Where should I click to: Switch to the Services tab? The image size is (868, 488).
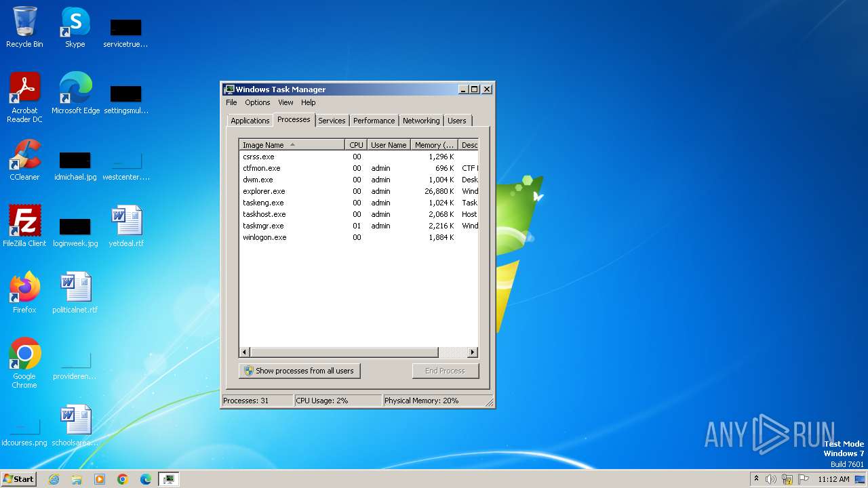tap(332, 121)
